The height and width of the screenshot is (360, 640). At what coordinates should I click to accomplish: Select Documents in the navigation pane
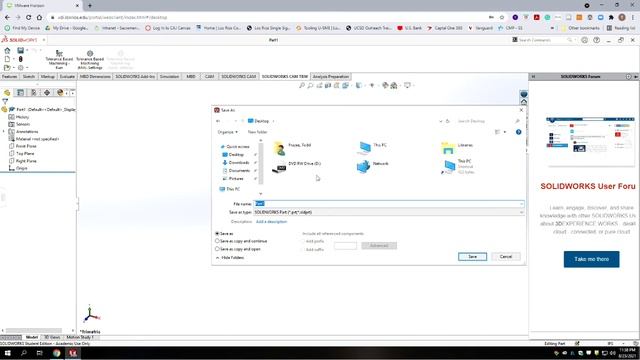pyautogui.click(x=239, y=171)
